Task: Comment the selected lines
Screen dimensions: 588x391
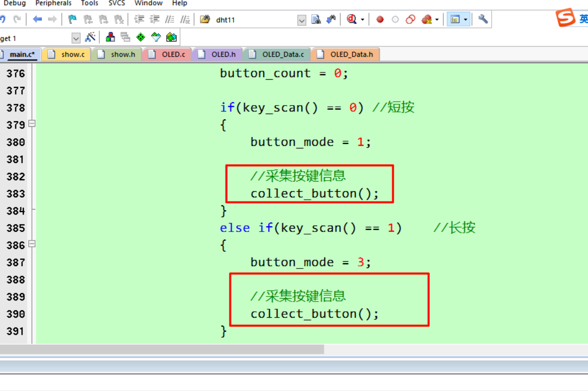Action: click(x=170, y=19)
